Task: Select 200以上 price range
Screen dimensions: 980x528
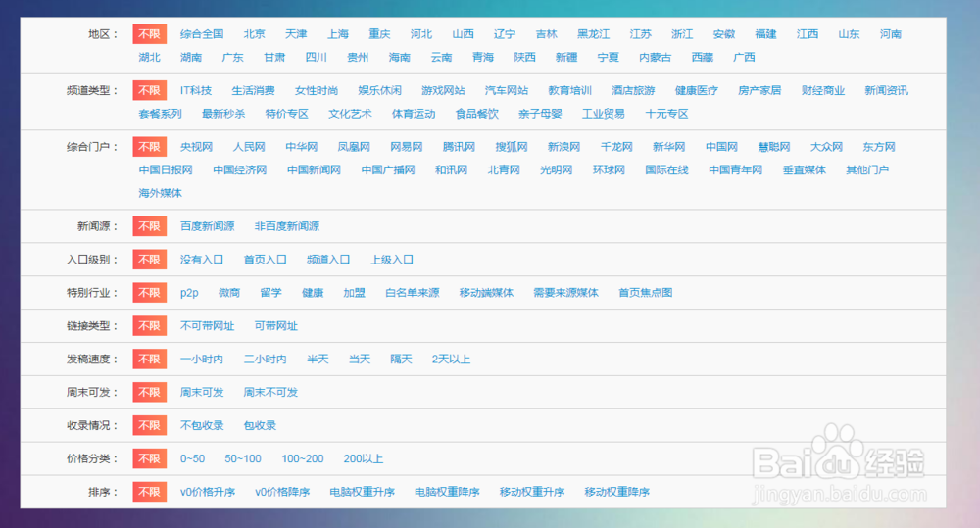Action: 364,458
